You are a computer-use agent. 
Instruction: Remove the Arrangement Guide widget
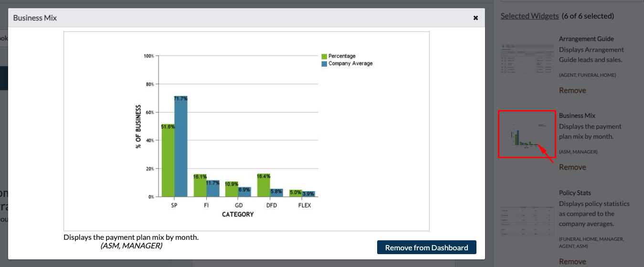tap(572, 90)
